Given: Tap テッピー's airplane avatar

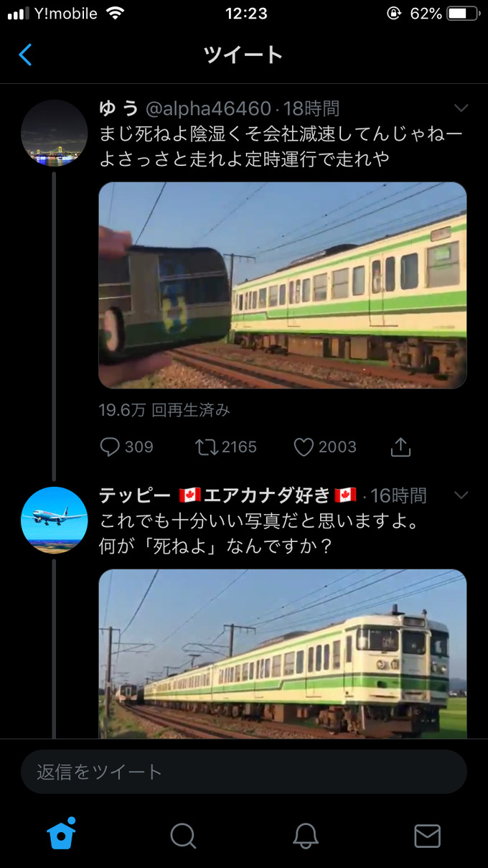Looking at the screenshot, I should 54,520.
